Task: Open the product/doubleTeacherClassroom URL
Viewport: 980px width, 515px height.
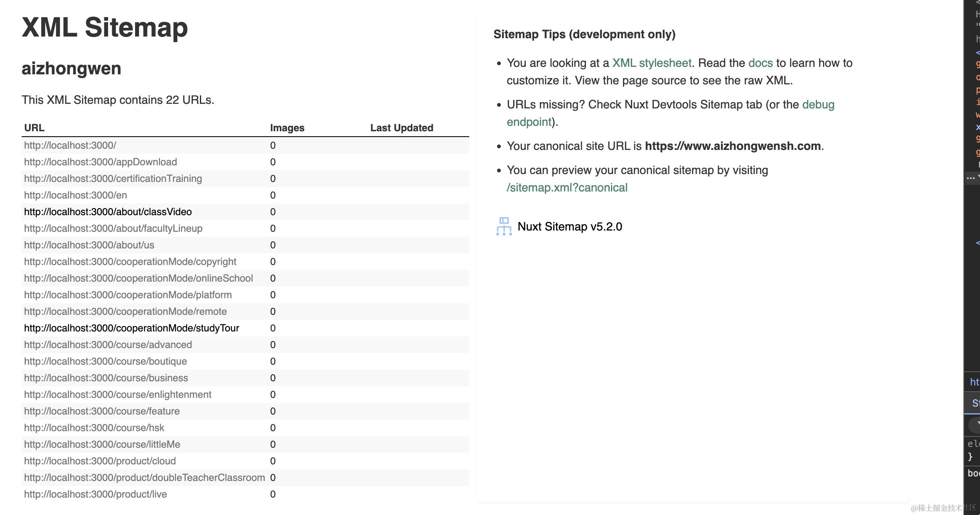Action: pyautogui.click(x=144, y=478)
